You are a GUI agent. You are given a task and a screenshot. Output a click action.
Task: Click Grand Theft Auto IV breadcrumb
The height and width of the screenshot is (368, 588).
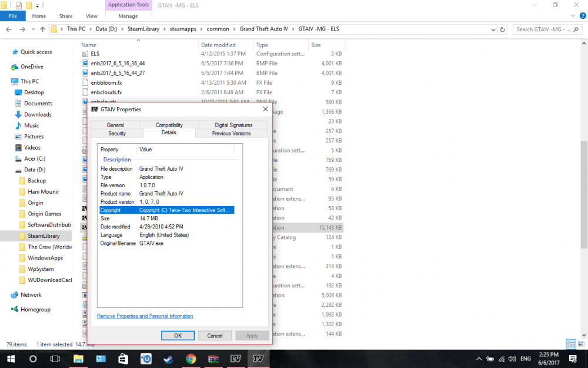click(x=263, y=29)
